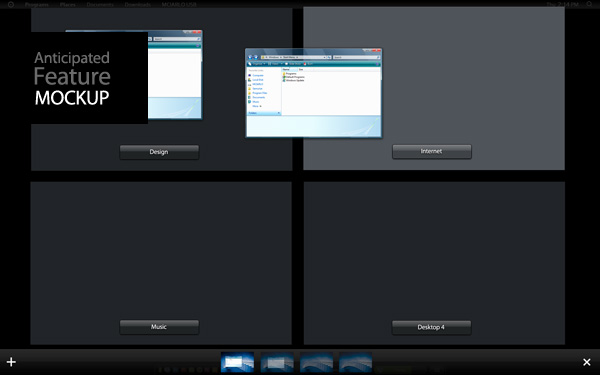Choose the Desktop 4 label button
Image resolution: width=600 pixels, height=375 pixels.
pyautogui.click(x=431, y=328)
